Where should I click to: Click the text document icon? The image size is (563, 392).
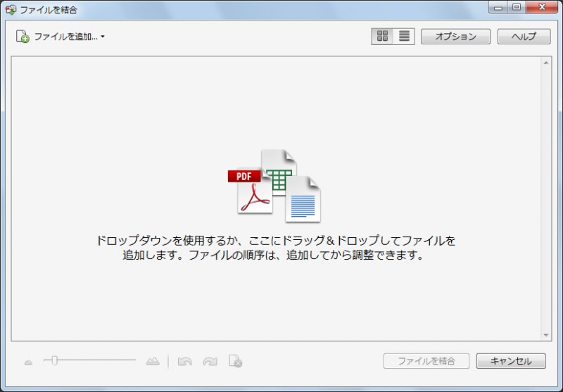click(303, 199)
